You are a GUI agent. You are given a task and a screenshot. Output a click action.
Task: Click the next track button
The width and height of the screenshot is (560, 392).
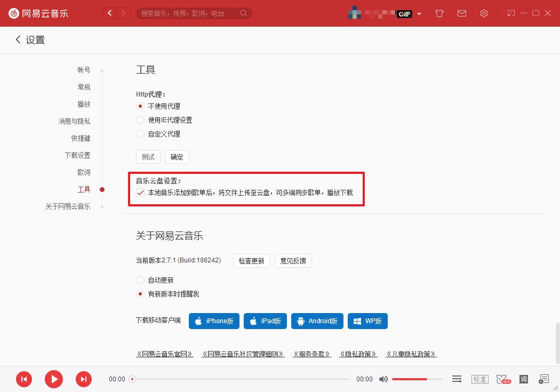point(84,379)
